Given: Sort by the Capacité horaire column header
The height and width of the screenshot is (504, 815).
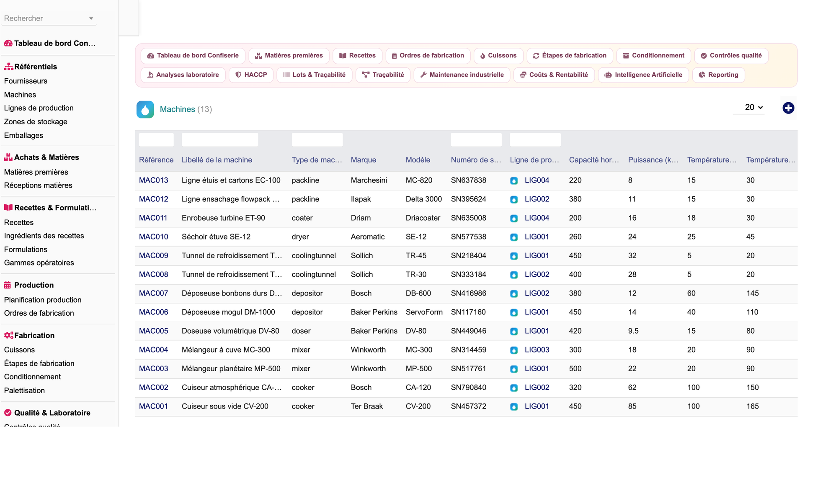Looking at the screenshot, I should click(594, 160).
